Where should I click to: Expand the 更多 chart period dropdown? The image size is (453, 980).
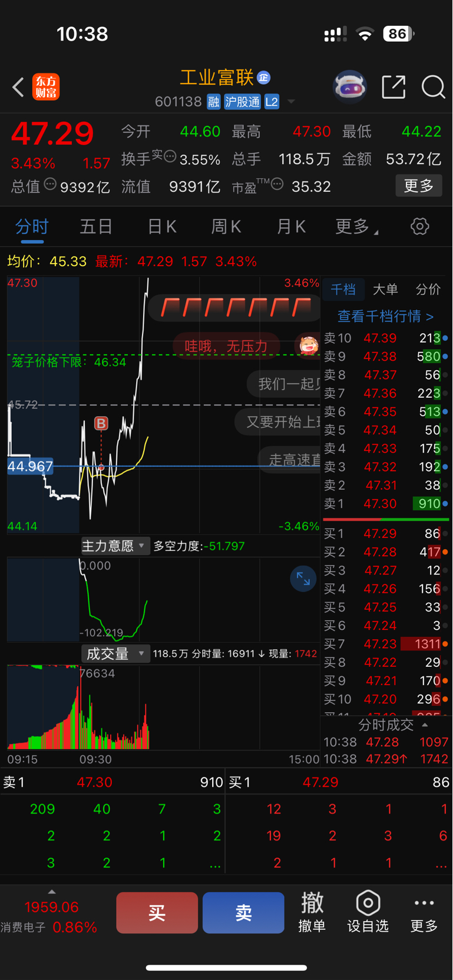pyautogui.click(x=356, y=227)
